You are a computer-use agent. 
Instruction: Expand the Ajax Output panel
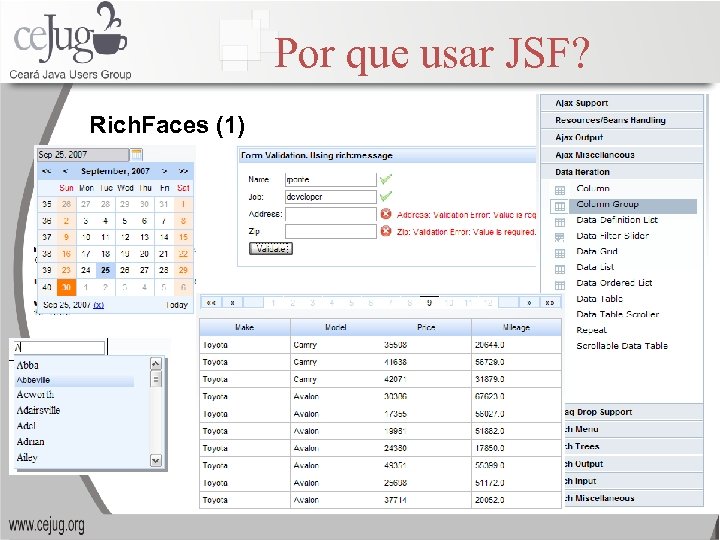tap(622, 137)
